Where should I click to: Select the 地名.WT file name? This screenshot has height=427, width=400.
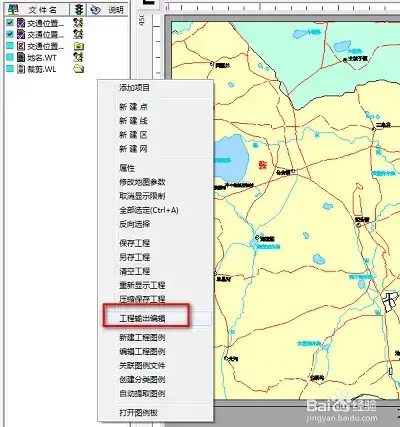click(x=42, y=58)
